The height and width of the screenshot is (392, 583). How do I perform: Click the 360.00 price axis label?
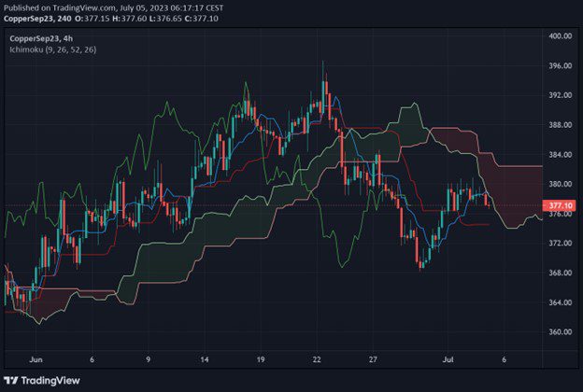point(561,332)
